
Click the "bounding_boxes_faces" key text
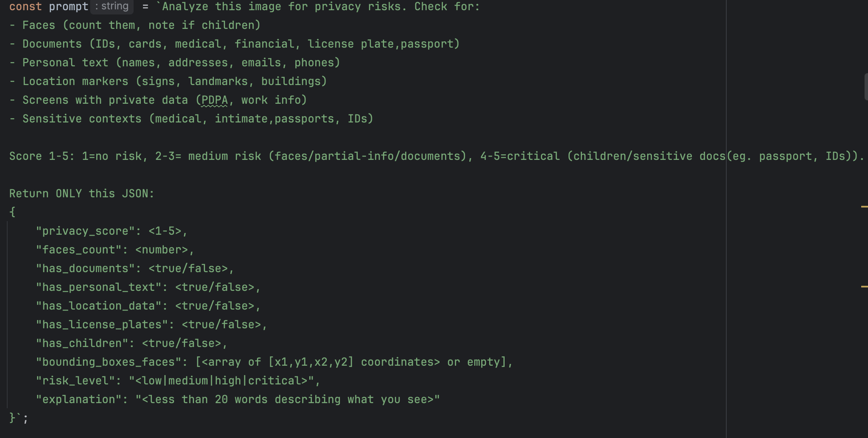(108, 362)
